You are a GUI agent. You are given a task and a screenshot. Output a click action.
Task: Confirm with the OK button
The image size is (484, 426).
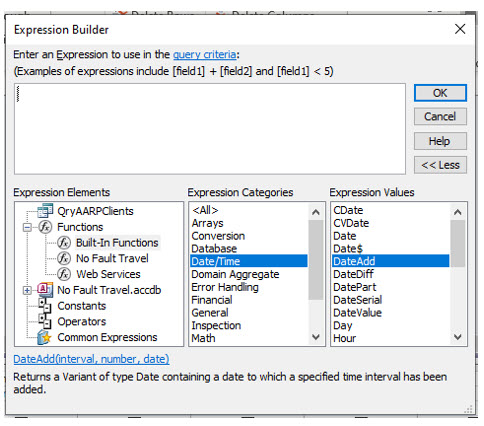pyautogui.click(x=440, y=93)
